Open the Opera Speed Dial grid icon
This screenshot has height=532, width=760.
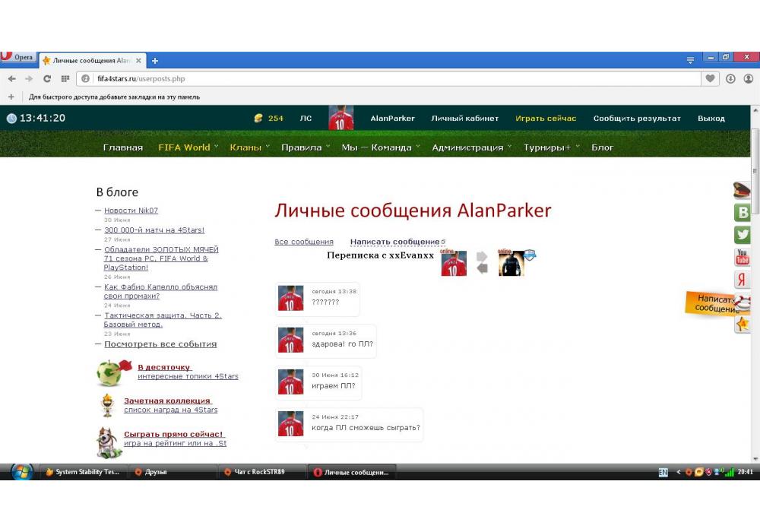point(65,78)
